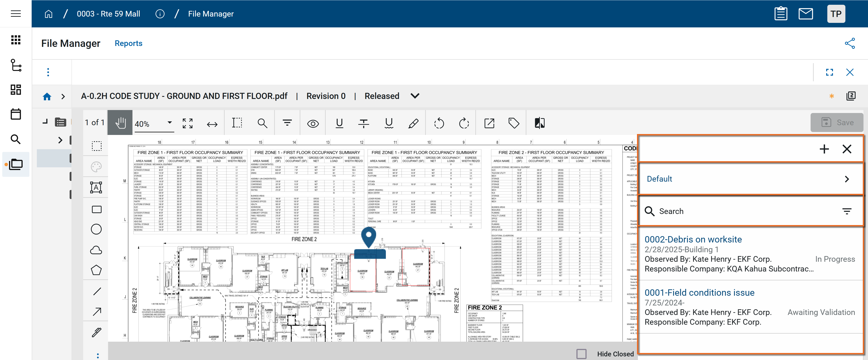Open the hamburger main menu
This screenshot has width=868, height=360.
coord(16,14)
